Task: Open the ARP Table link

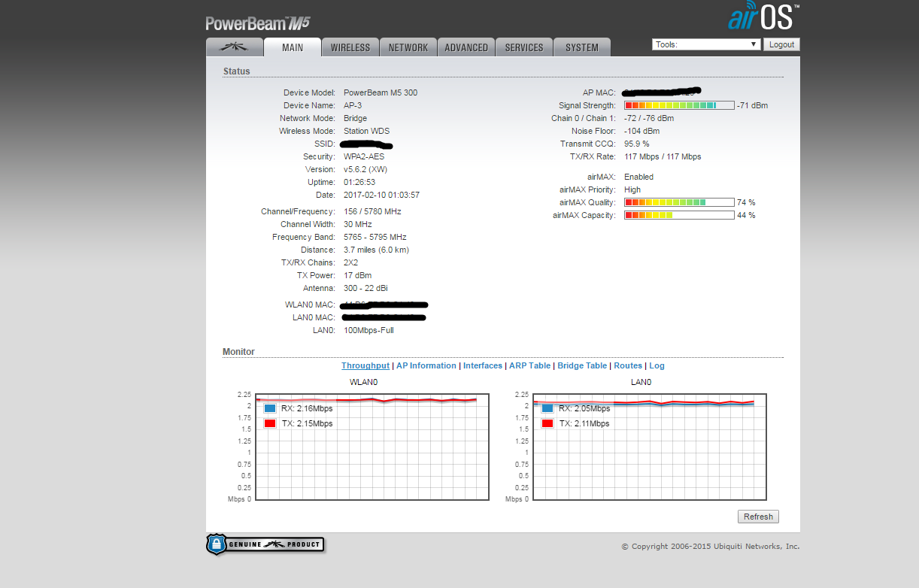Action: pos(529,365)
